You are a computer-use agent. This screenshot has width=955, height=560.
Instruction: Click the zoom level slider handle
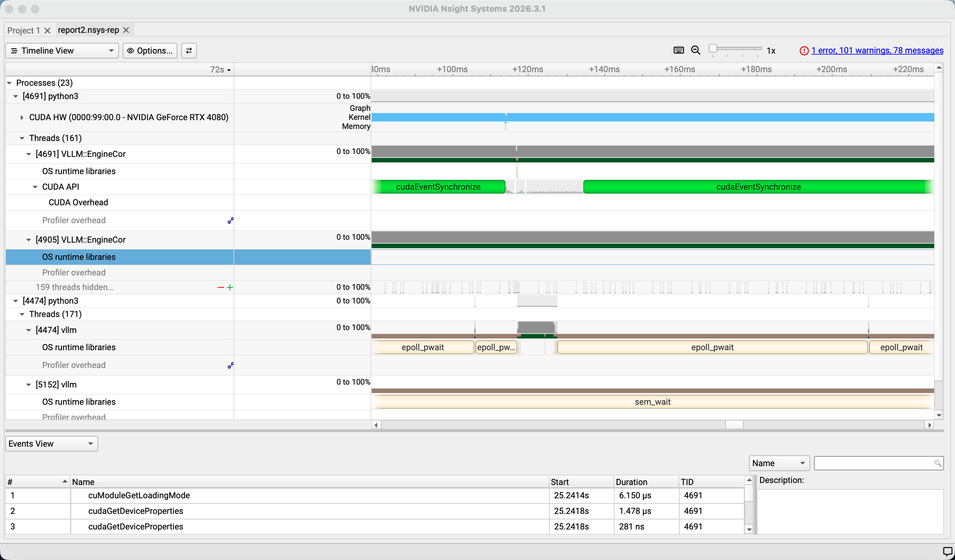pos(712,48)
